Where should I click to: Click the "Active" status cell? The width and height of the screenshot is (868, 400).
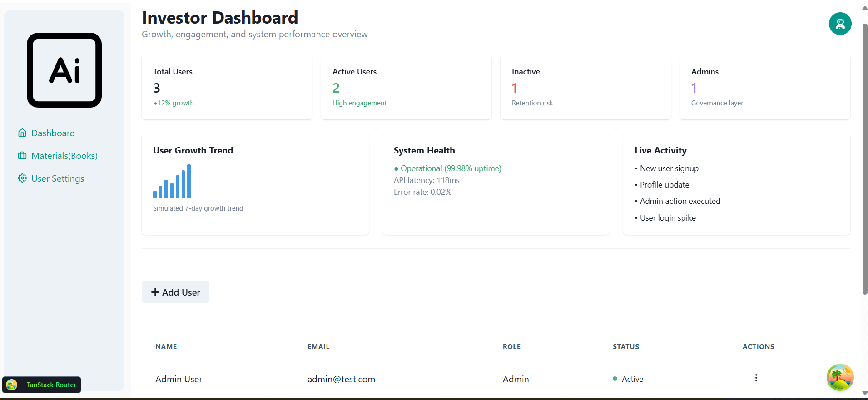[628, 379]
